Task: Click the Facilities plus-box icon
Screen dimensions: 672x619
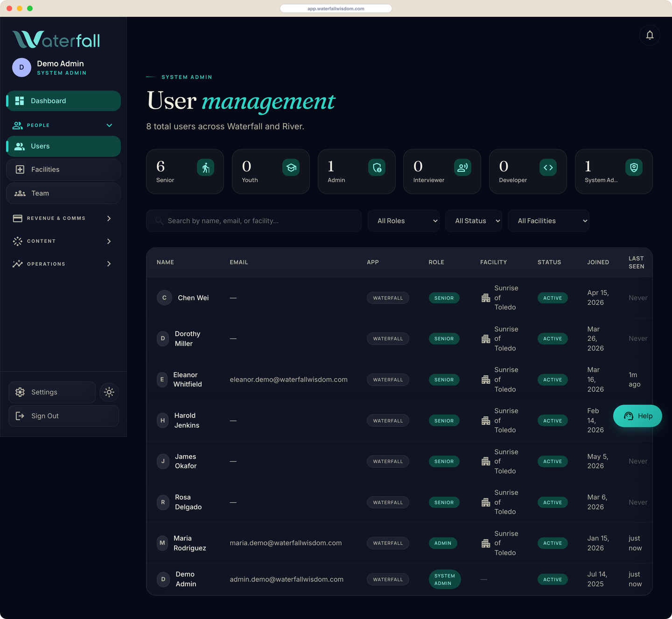Action: (20, 169)
